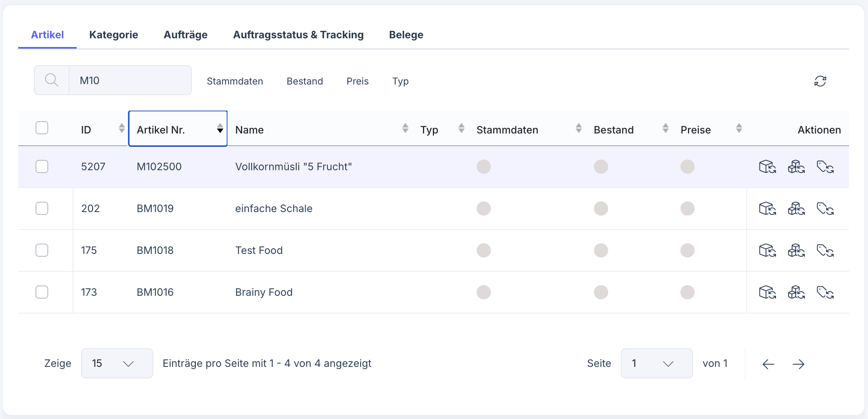Screen dimensions: 868x419
Task: Go to previous page arrow
Action: 768,364
